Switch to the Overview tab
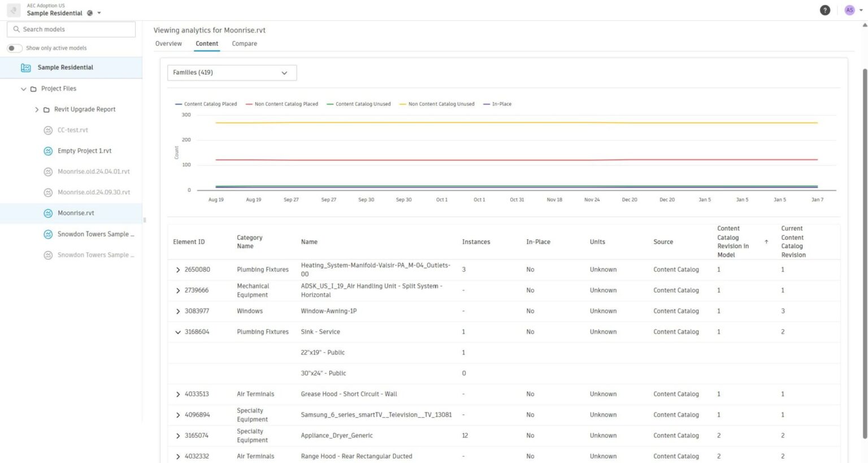868x463 pixels. pyautogui.click(x=168, y=44)
